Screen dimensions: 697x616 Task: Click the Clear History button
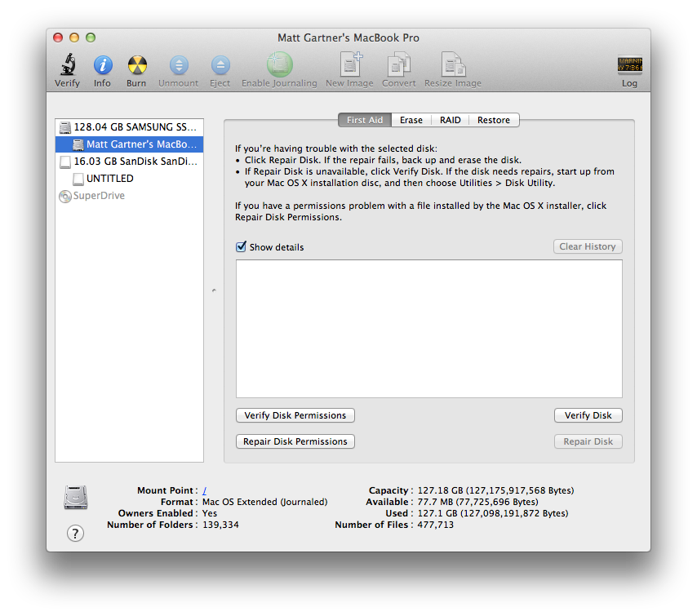(x=588, y=246)
